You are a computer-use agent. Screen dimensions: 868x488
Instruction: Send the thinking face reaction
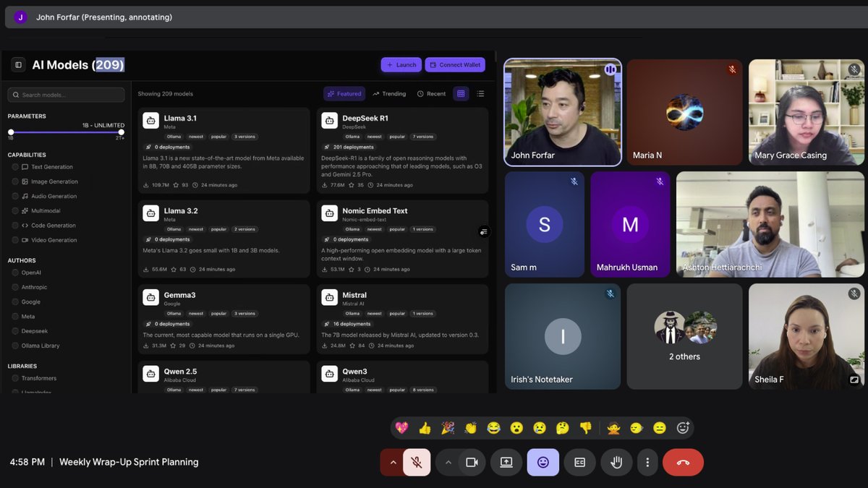point(563,428)
